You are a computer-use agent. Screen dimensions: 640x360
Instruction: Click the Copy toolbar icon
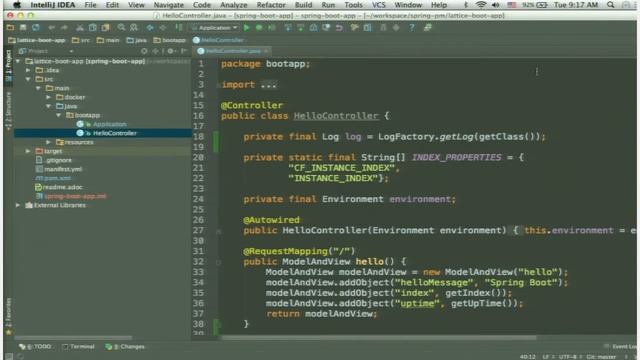click(x=93, y=28)
